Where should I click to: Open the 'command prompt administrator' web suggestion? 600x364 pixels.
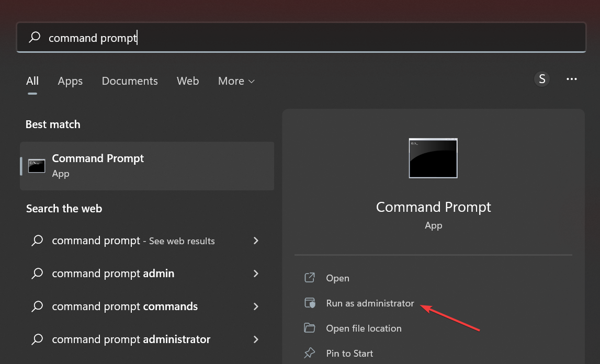pos(147,339)
